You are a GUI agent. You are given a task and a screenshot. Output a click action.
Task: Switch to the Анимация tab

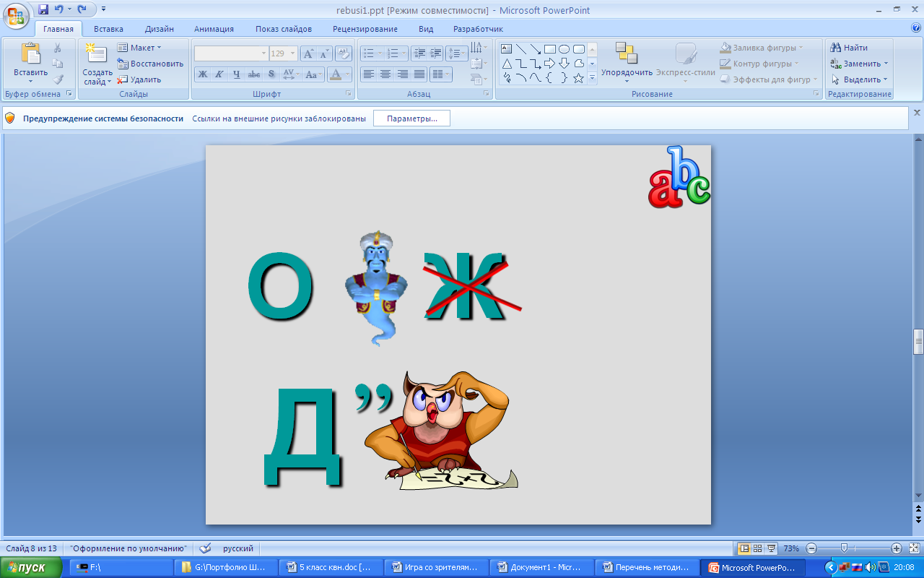[214, 29]
